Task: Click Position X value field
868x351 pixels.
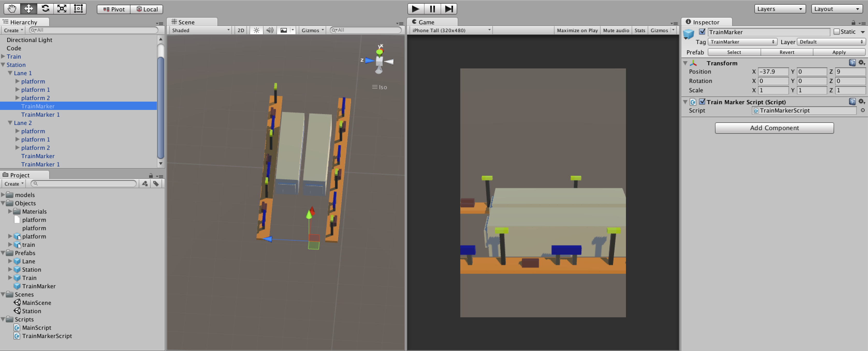Action: click(773, 72)
